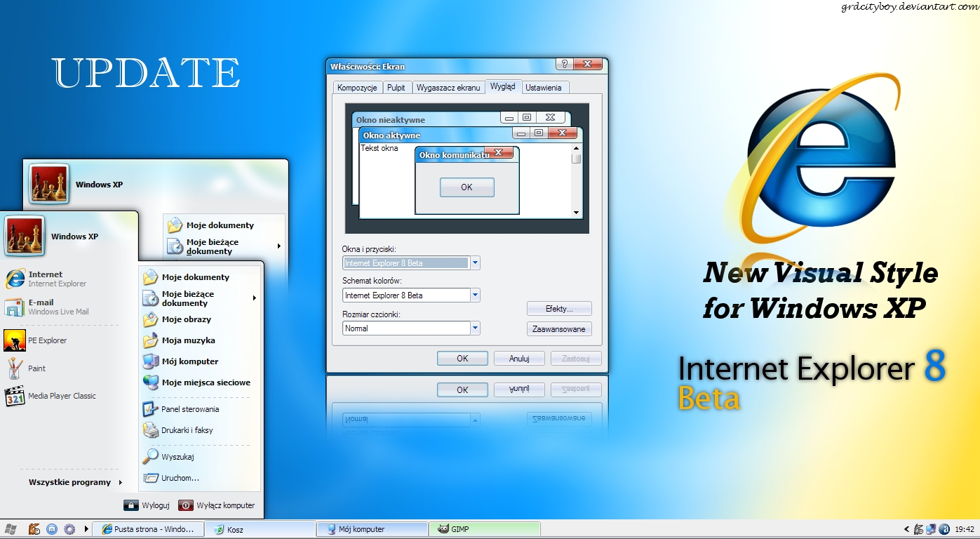Switch to the Pulpit tab
This screenshot has height=539, width=980.
(x=396, y=88)
